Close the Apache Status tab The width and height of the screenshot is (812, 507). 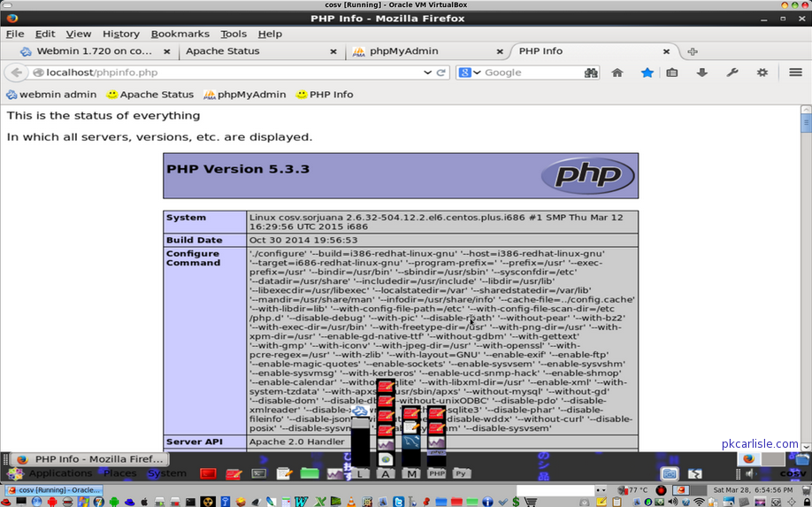[333, 52]
